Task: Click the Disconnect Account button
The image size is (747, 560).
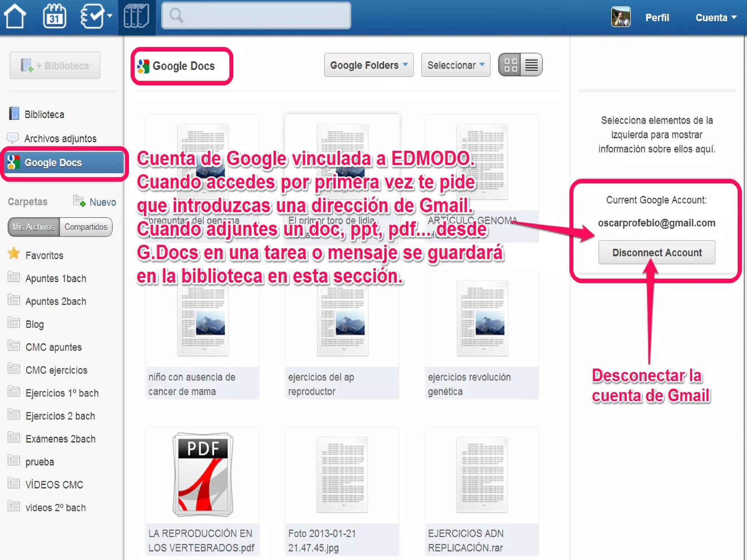Action: (657, 252)
